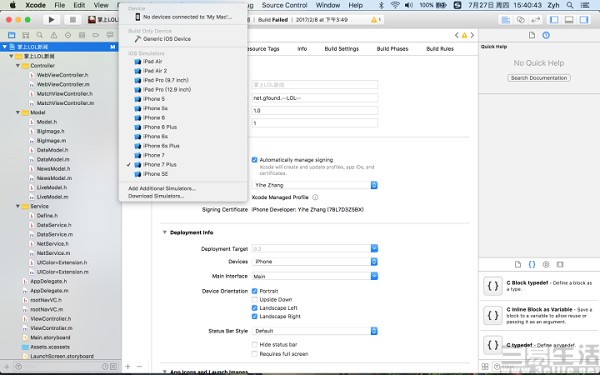600x375 pixels.
Task: Toggle the right Utilities panel button
Action: (x=584, y=20)
